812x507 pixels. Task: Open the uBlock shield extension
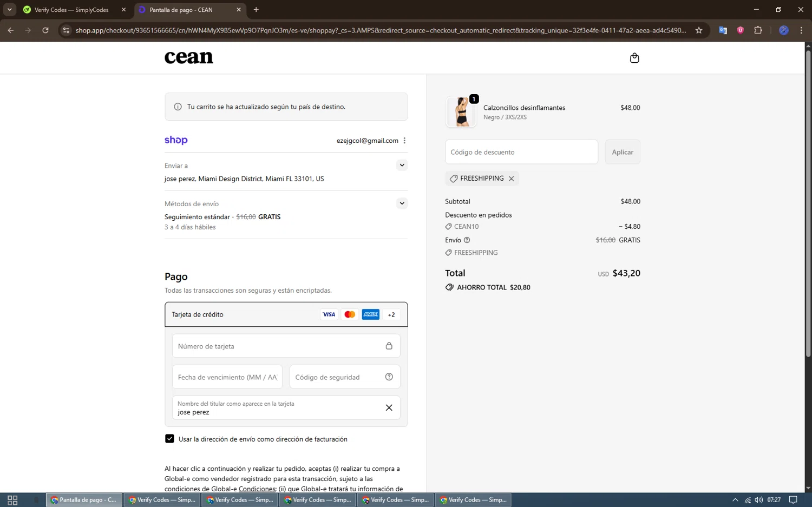click(740, 30)
